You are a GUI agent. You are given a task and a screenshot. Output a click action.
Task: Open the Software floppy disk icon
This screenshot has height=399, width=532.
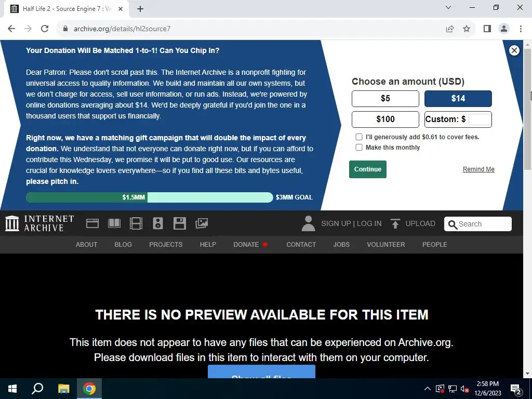click(179, 223)
